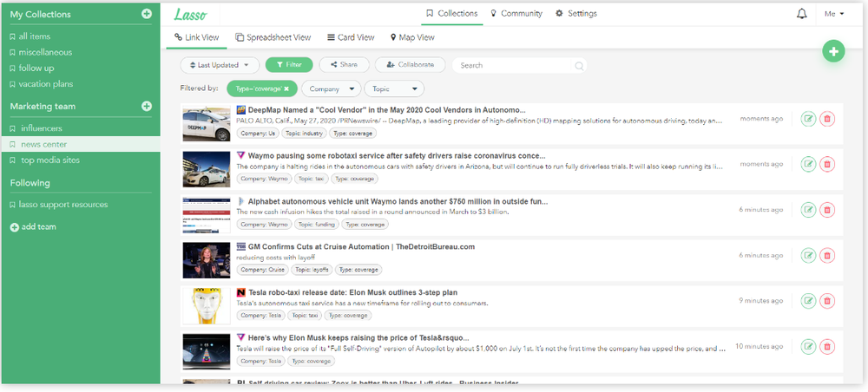Click the 'Topic: funding' tag

point(316,225)
